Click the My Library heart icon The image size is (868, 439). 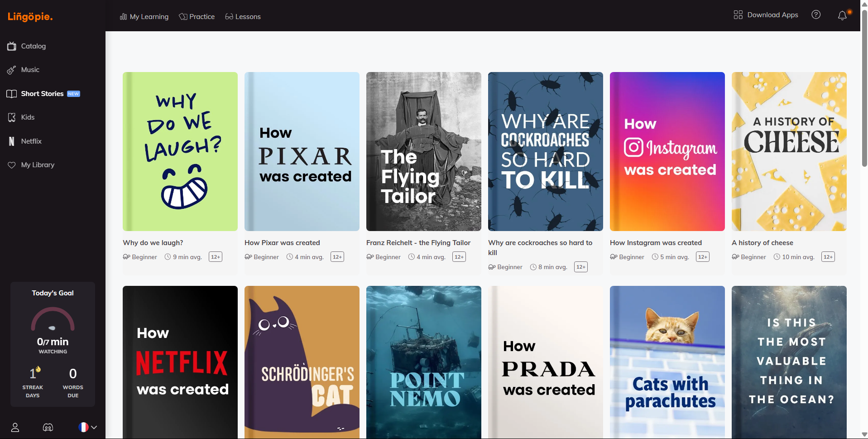coord(12,165)
